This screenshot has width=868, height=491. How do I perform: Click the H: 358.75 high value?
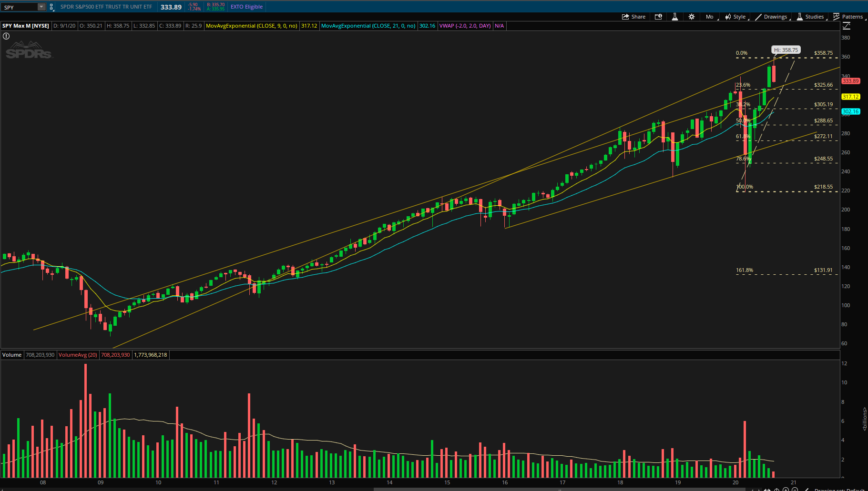pos(118,26)
